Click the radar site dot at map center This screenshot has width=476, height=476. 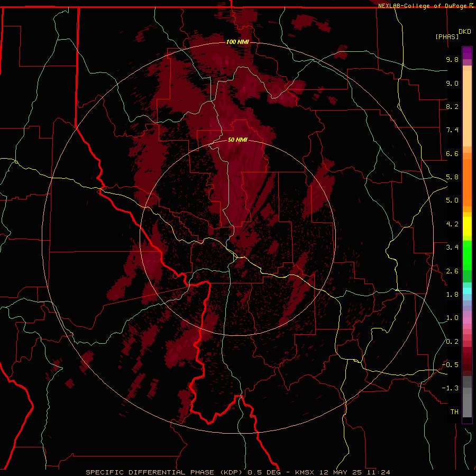point(239,237)
